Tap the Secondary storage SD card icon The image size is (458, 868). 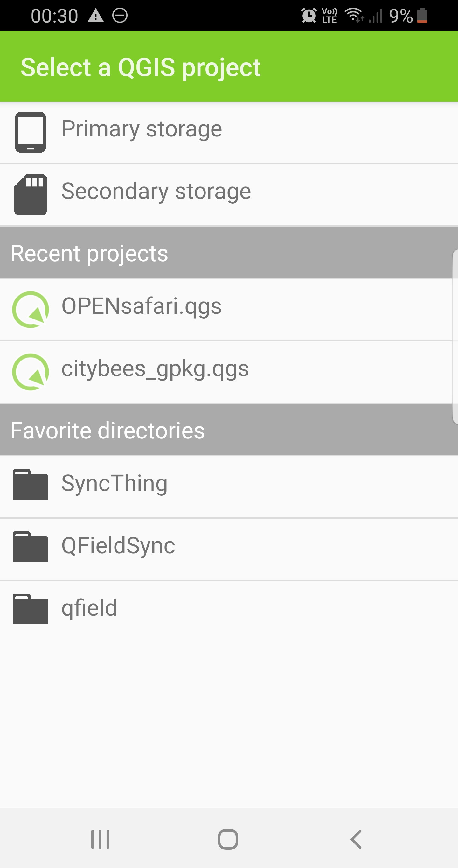click(30, 194)
